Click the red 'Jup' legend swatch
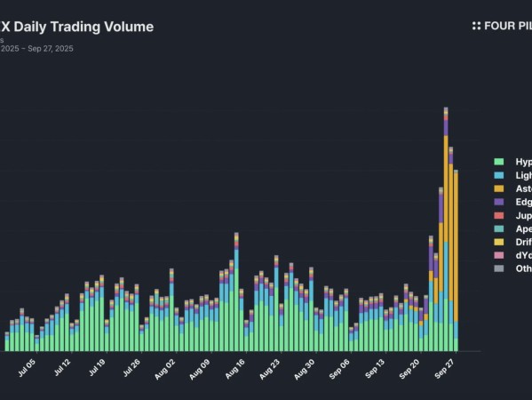This screenshot has width=532, height=400. click(499, 215)
